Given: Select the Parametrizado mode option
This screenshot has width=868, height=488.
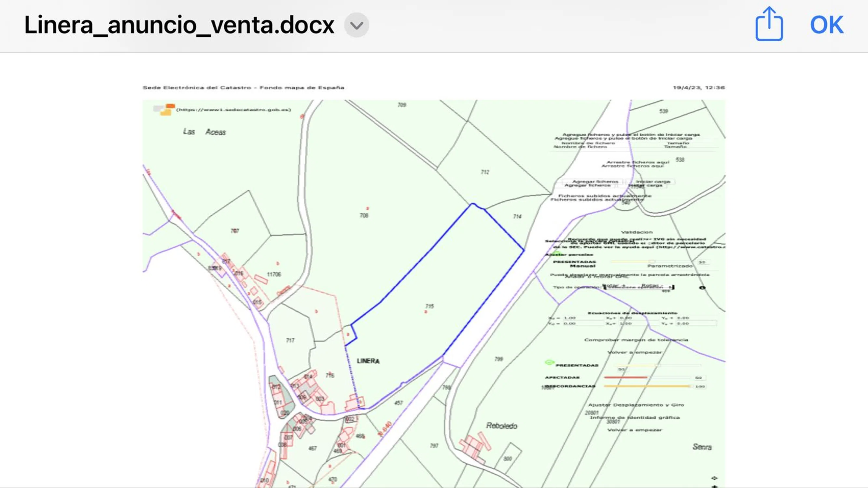Looking at the screenshot, I should tap(669, 266).
